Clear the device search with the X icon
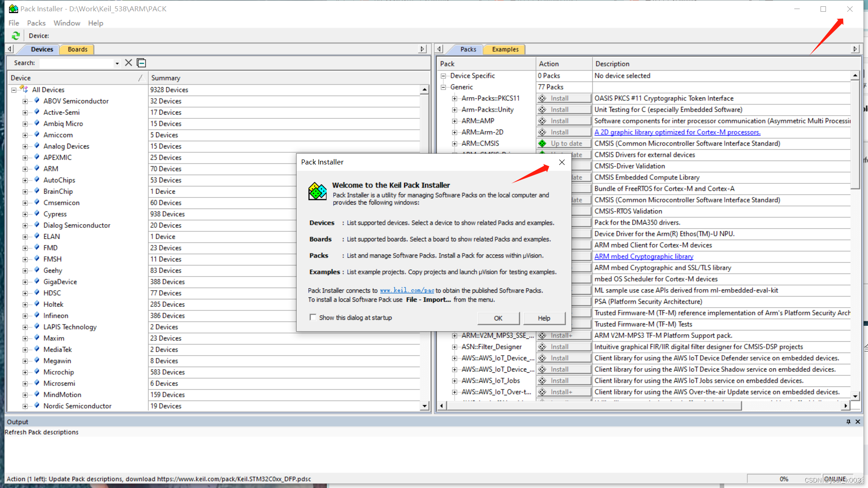Viewport: 868px width, 488px height. [128, 63]
